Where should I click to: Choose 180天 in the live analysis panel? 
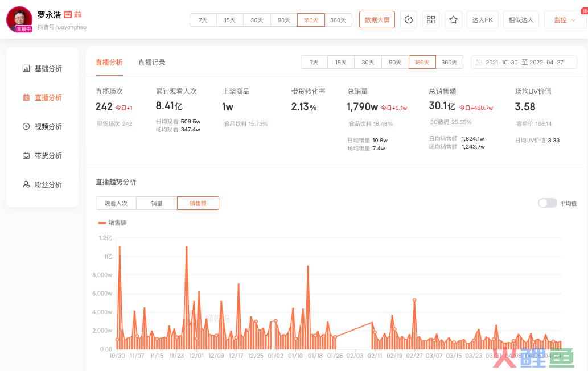[x=422, y=62]
